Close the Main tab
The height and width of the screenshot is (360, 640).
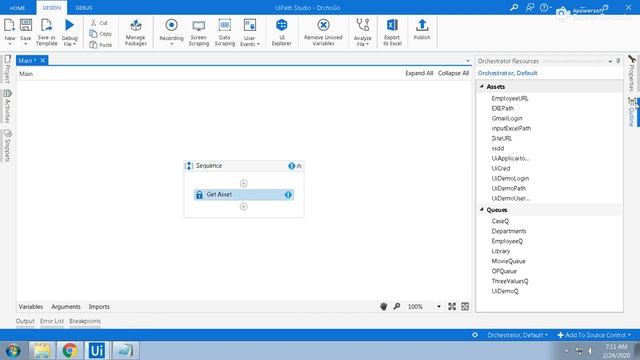tap(43, 60)
